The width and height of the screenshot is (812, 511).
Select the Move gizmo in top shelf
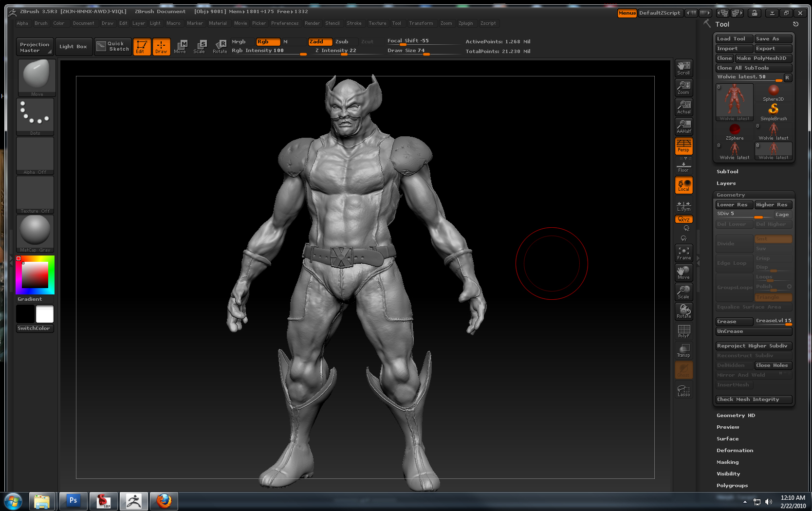pos(180,47)
